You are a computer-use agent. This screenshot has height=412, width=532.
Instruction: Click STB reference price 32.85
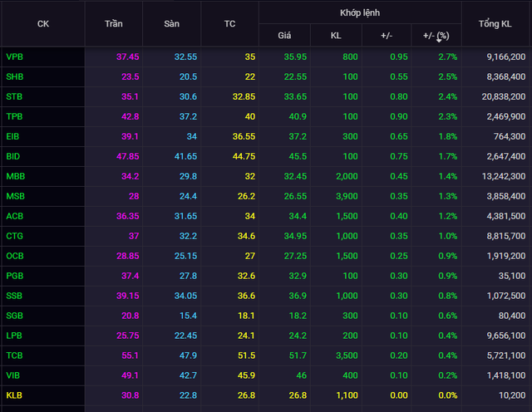click(x=244, y=96)
